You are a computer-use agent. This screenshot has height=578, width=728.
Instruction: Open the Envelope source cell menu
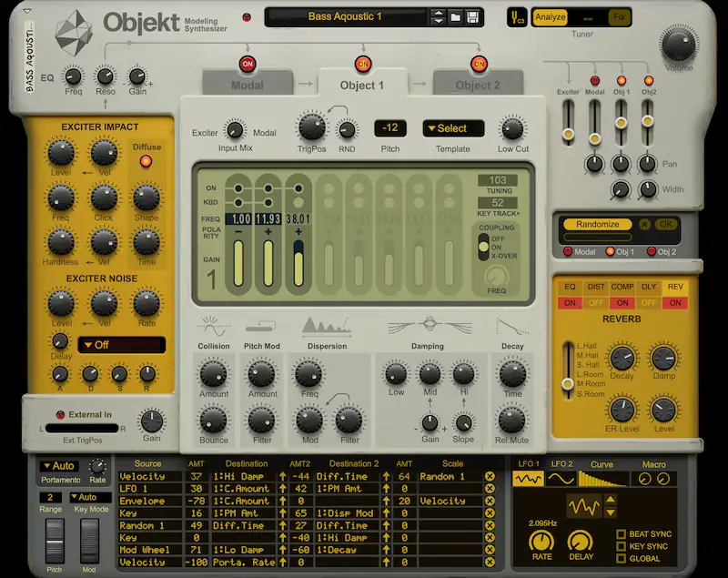[150, 501]
